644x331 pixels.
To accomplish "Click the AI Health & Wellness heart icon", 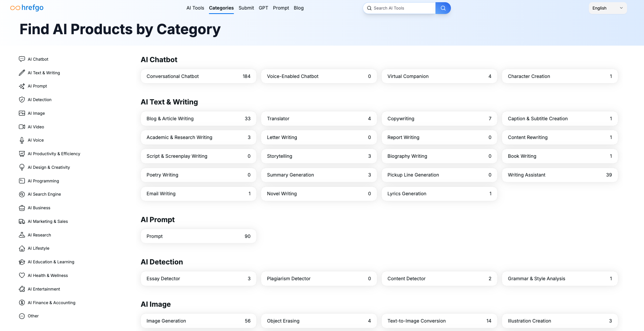I will tap(22, 275).
